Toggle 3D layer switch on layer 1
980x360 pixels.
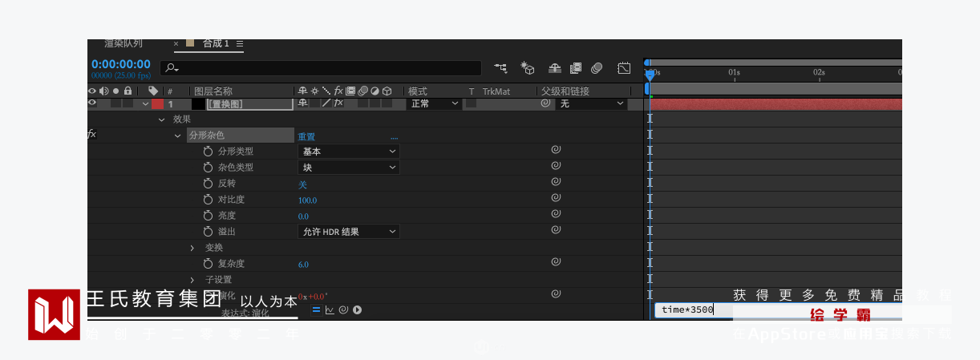[387, 103]
